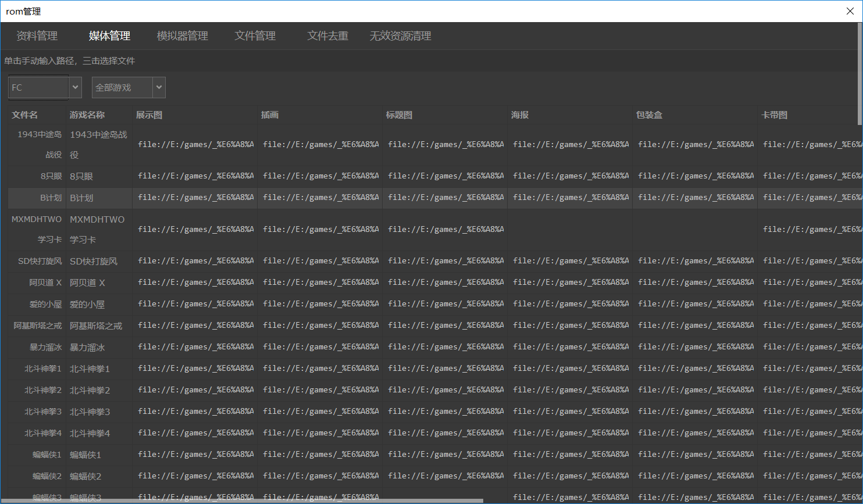
Task: Click the 海报 column header
Action: tap(520, 115)
